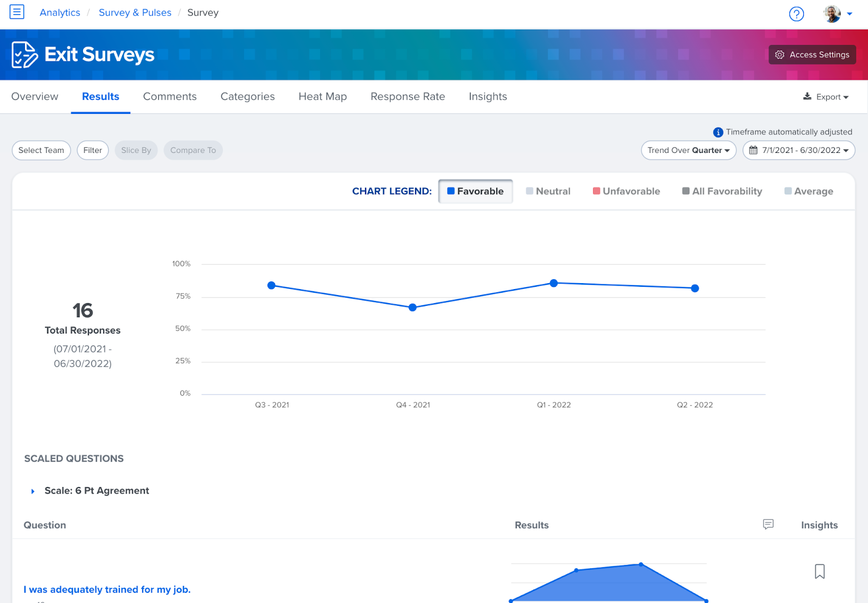Open the Insights tab
This screenshot has width=868, height=603.
tap(488, 97)
